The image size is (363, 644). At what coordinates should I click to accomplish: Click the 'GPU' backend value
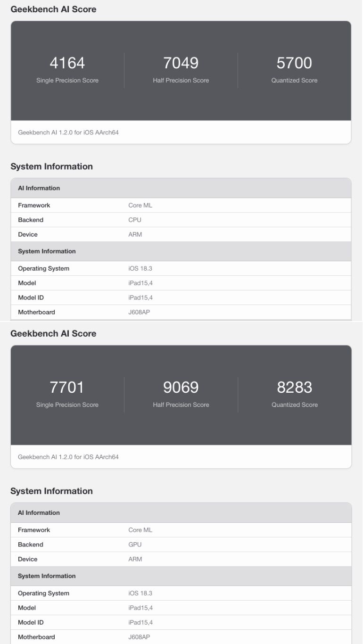point(135,545)
